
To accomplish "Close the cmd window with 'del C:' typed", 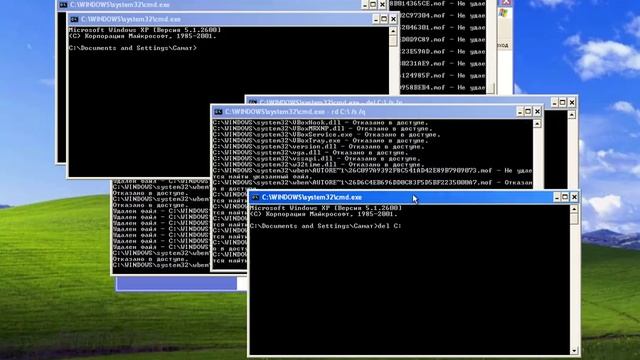I will [x=574, y=198].
